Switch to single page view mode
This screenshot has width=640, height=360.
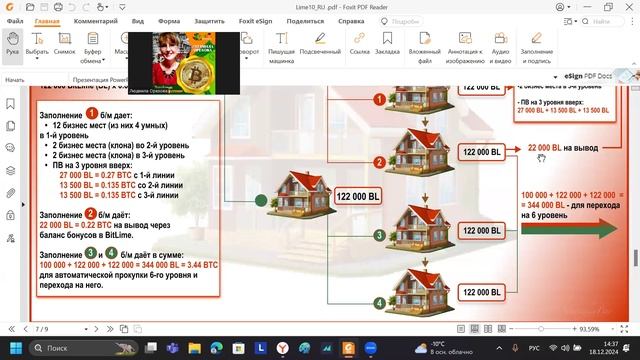pyautogui.click(x=461, y=329)
